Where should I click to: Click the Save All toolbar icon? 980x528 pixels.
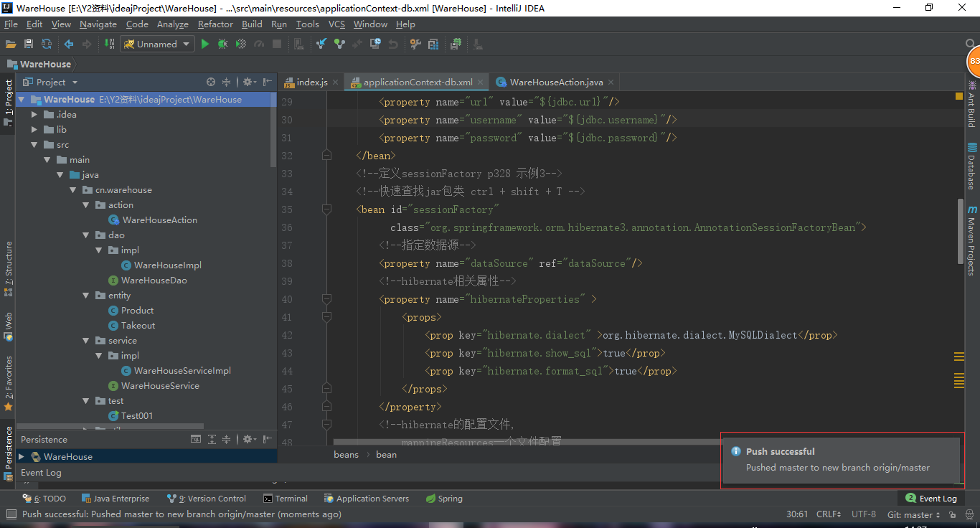[x=29, y=44]
